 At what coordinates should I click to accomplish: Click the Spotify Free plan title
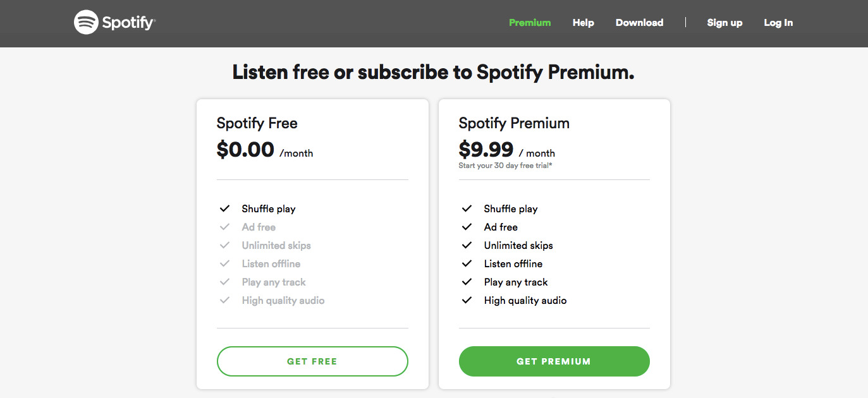click(x=257, y=123)
